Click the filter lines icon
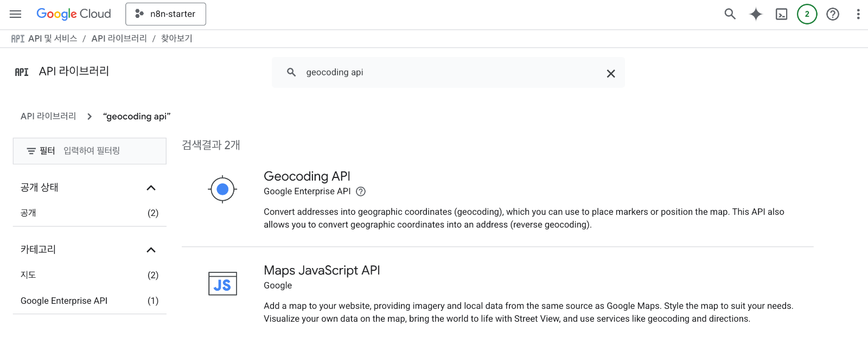868x338 pixels. [31, 151]
